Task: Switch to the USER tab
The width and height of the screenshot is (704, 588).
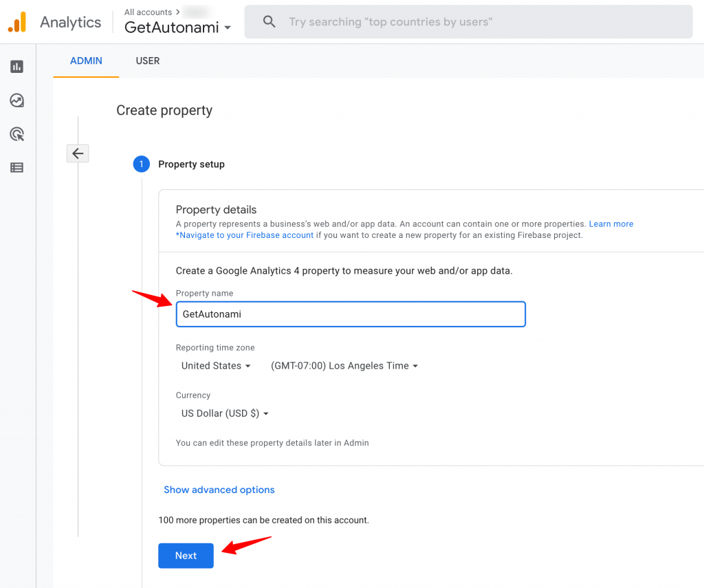Action: [148, 61]
